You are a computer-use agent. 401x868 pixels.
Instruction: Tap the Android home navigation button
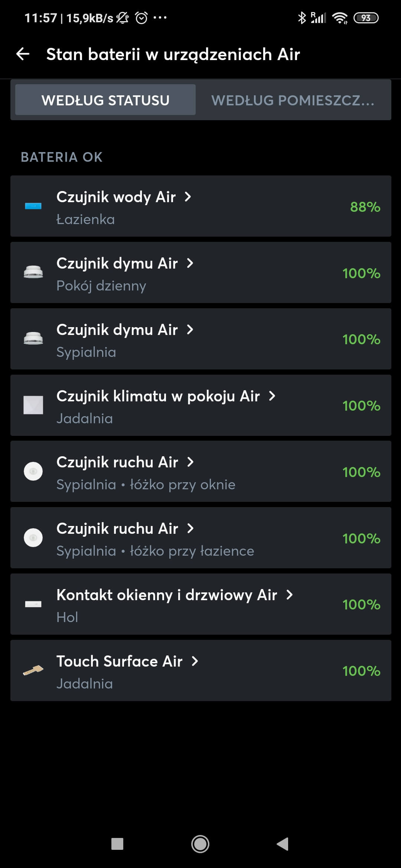coord(200,844)
